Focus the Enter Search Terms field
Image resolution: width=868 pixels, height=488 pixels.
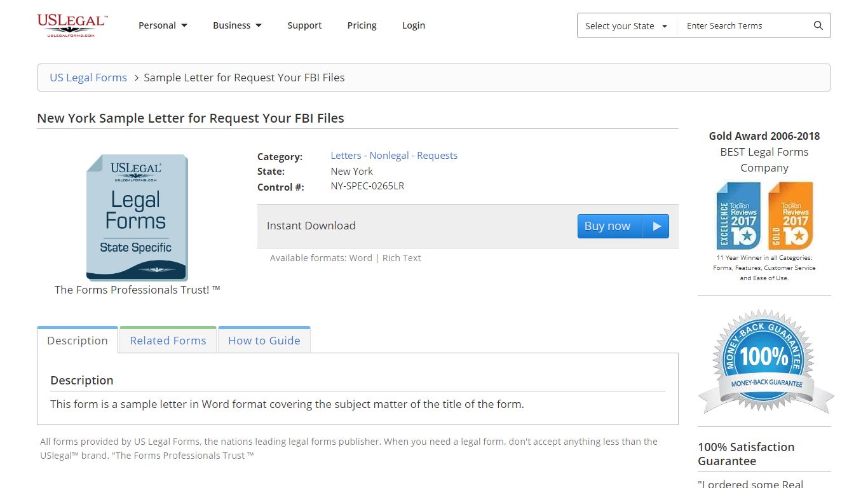(743, 26)
